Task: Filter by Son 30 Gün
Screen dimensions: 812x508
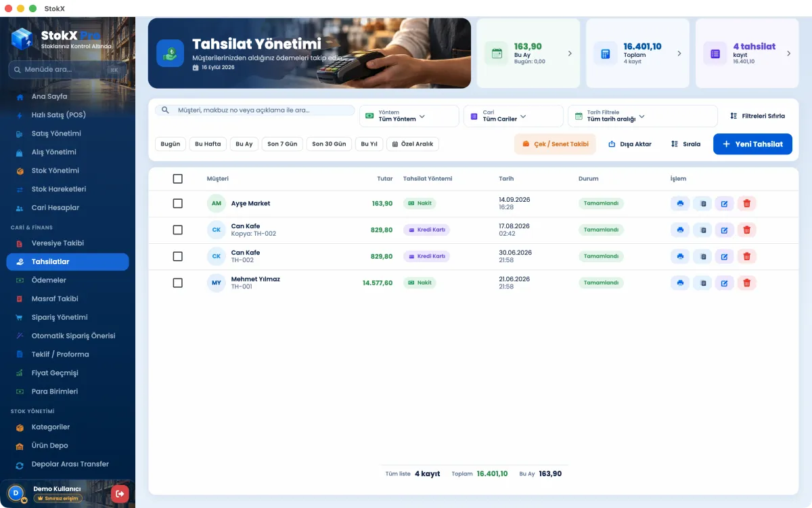Action: tap(329, 144)
